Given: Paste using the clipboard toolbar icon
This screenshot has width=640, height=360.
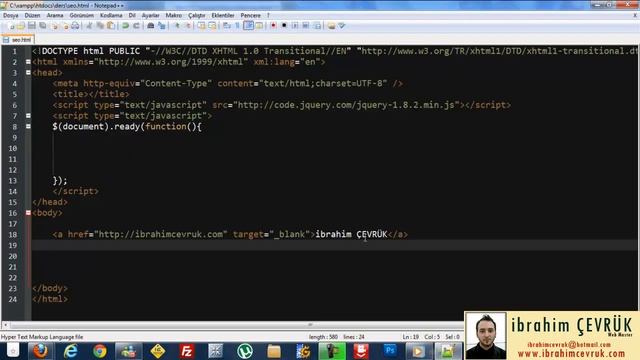Looking at the screenshot, I should pyautogui.click(x=111, y=26).
